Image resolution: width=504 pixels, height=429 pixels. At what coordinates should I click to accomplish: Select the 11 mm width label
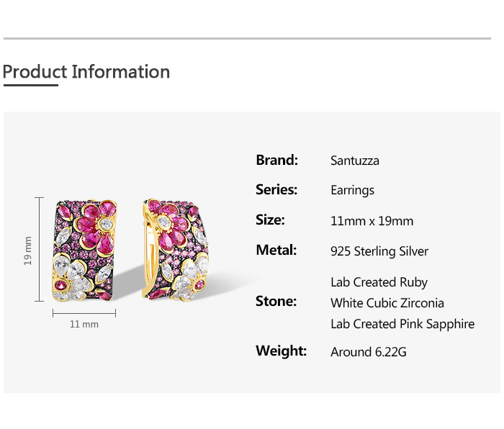84,325
